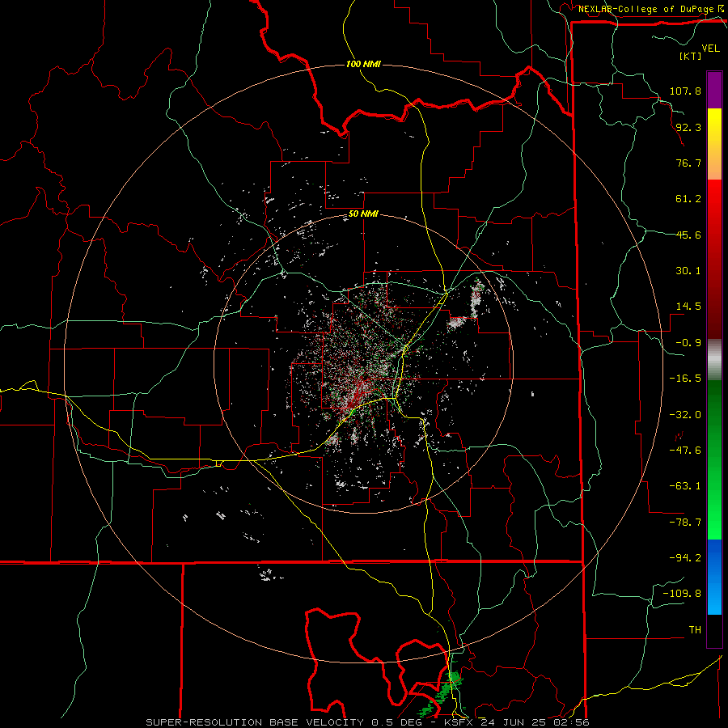The height and width of the screenshot is (728, 728).
Task: Select the -109.8 velocity scale value
Action: click(x=682, y=594)
